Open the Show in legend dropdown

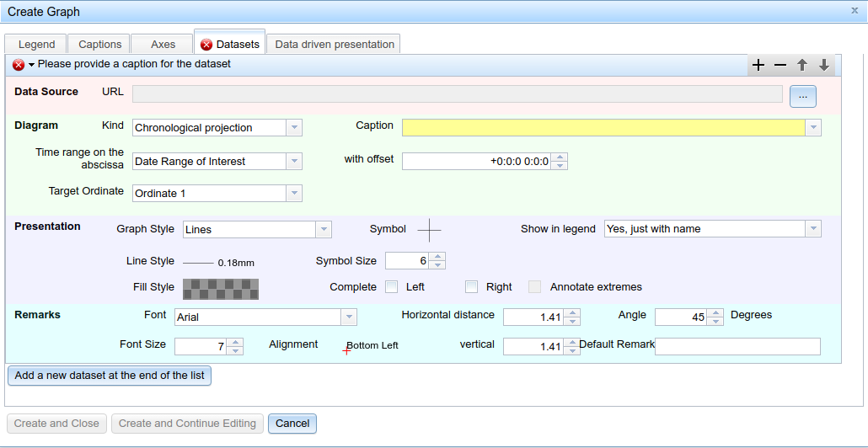tap(813, 228)
